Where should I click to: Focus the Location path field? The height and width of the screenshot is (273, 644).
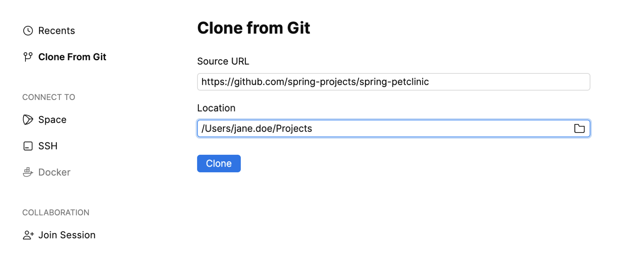[x=358, y=128]
